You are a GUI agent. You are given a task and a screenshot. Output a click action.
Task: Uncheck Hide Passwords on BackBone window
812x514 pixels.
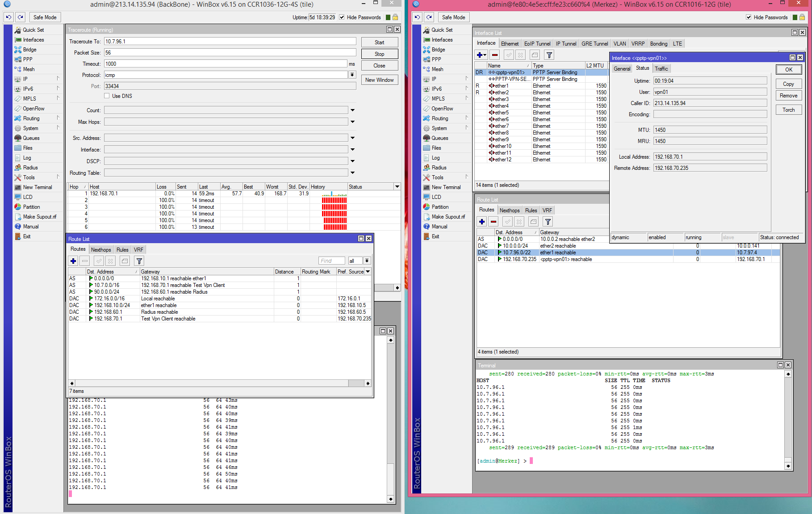pos(342,17)
